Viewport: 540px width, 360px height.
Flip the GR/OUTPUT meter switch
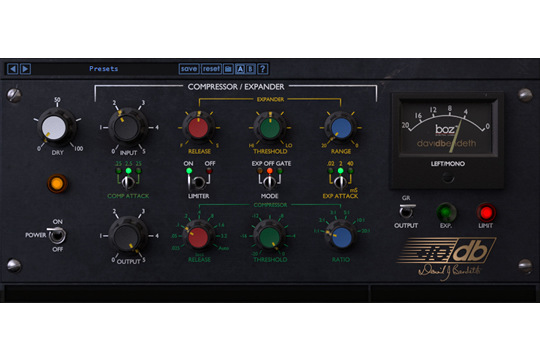click(x=406, y=211)
